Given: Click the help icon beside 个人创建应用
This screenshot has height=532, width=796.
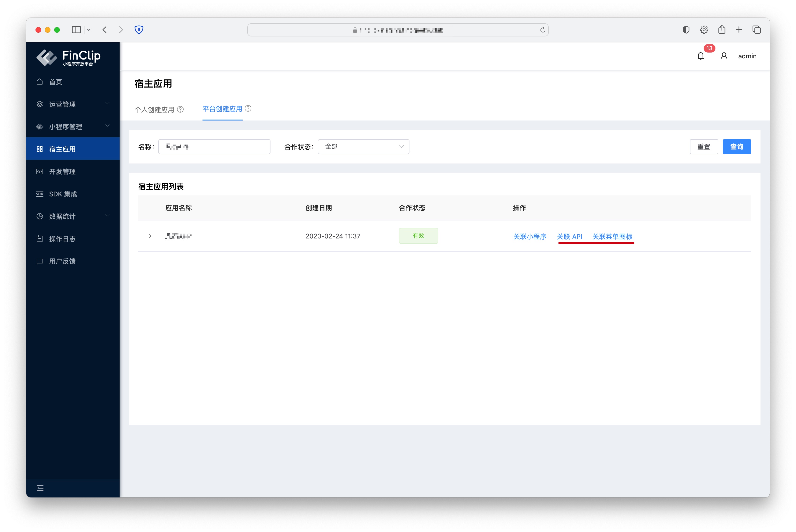Looking at the screenshot, I should coord(181,109).
